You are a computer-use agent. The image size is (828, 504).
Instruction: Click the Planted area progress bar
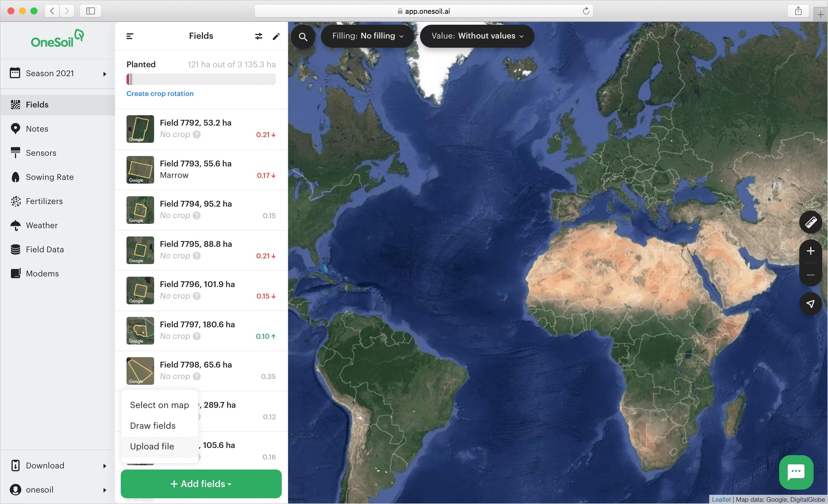(201, 80)
